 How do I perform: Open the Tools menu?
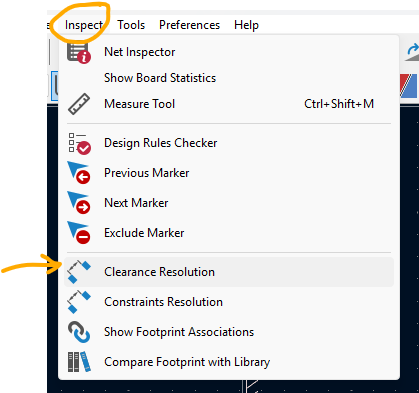click(x=131, y=25)
